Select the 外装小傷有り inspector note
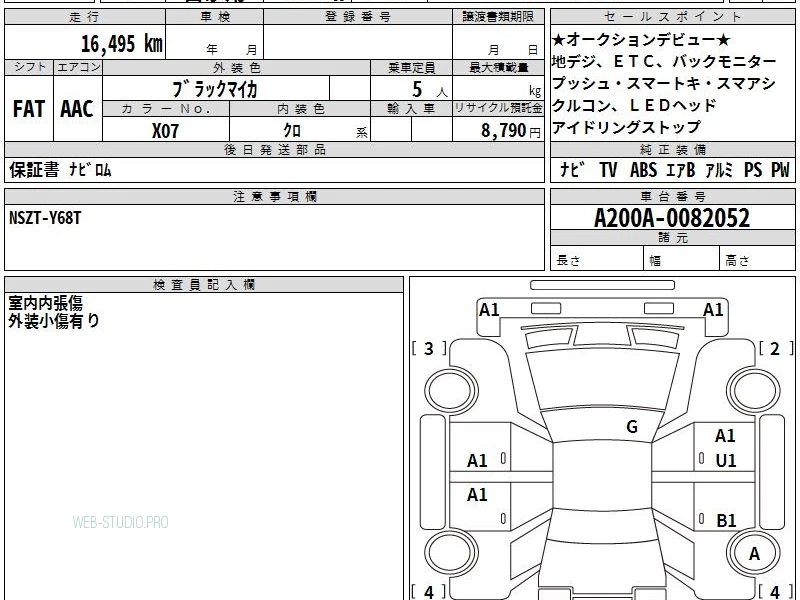800x600 pixels. point(54,321)
